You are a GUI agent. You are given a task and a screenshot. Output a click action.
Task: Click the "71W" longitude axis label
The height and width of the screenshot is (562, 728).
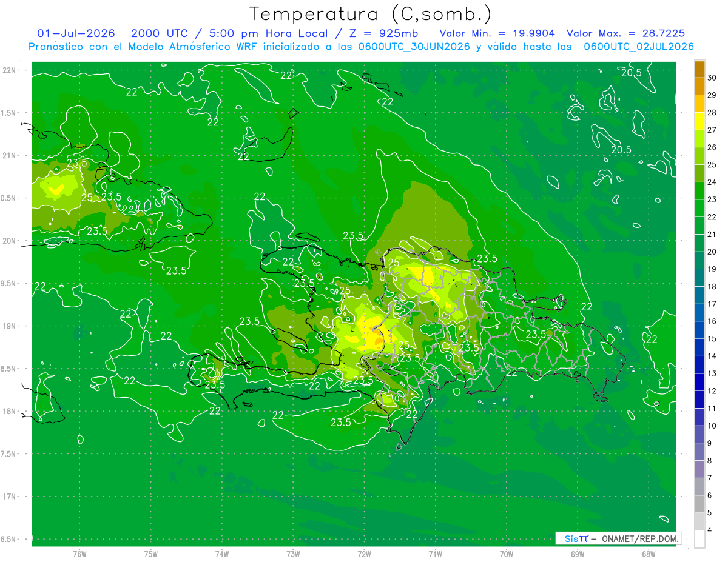tap(435, 554)
